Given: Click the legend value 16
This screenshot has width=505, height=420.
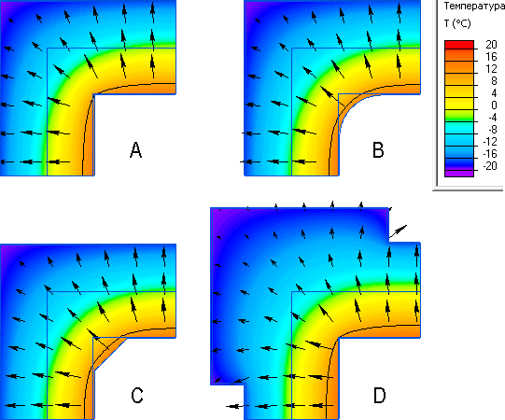Looking at the screenshot, I should tap(491, 57).
